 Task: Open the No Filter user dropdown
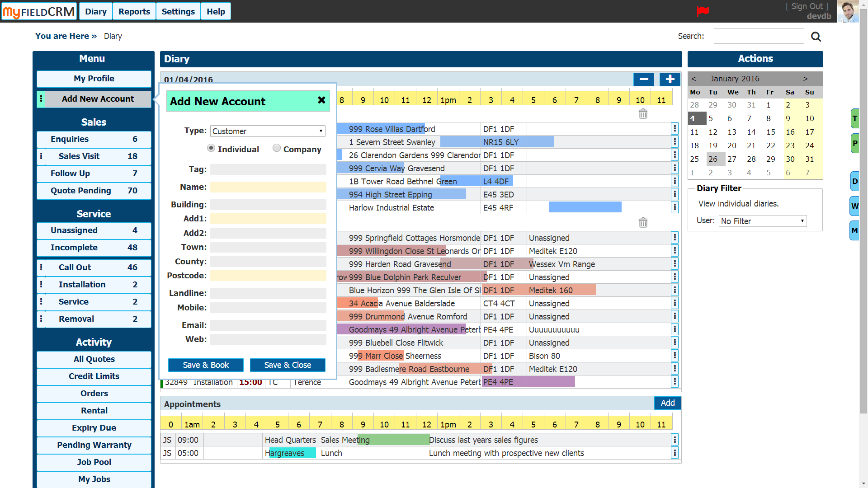click(x=762, y=221)
